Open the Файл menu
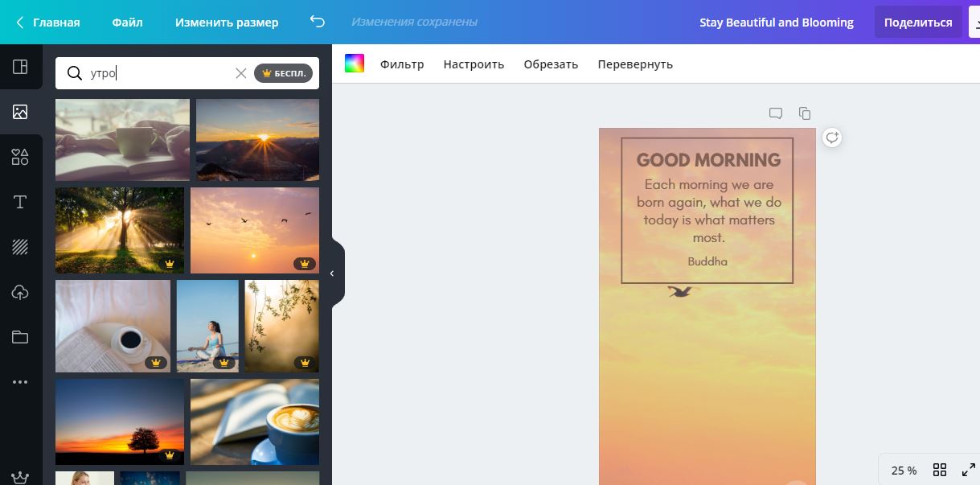 pos(127,23)
